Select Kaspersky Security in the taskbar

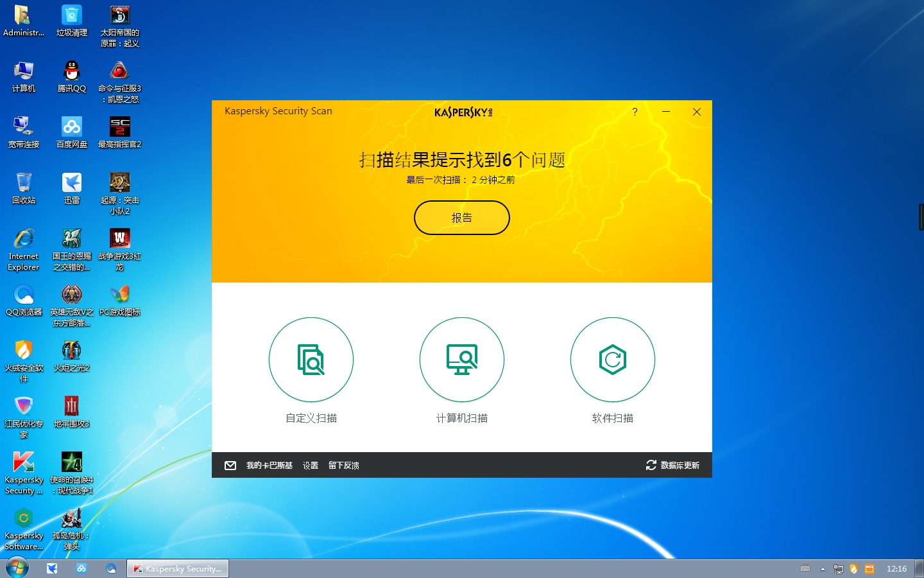(x=177, y=568)
